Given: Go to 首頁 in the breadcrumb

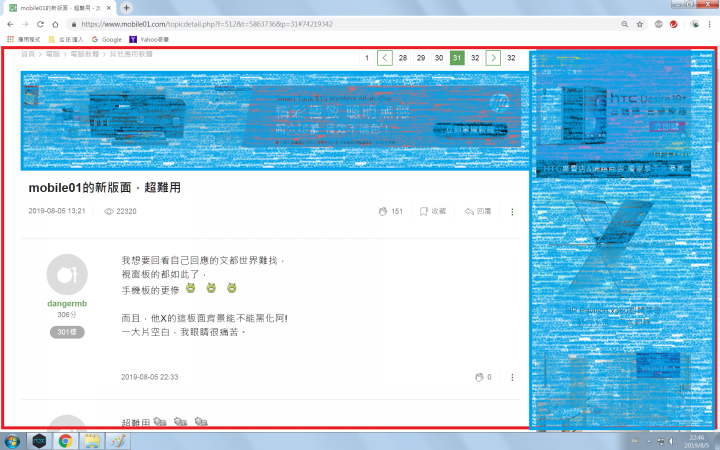Looking at the screenshot, I should (28, 54).
